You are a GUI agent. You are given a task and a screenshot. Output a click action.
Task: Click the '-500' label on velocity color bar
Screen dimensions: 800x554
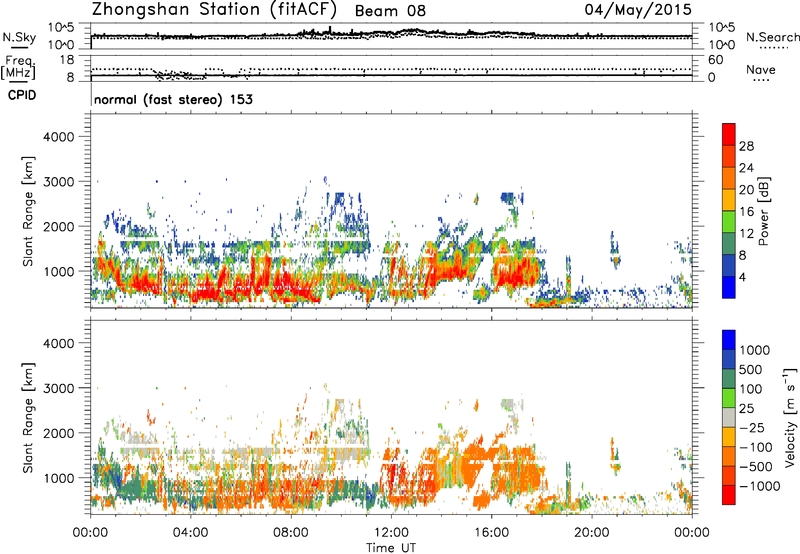(756, 467)
